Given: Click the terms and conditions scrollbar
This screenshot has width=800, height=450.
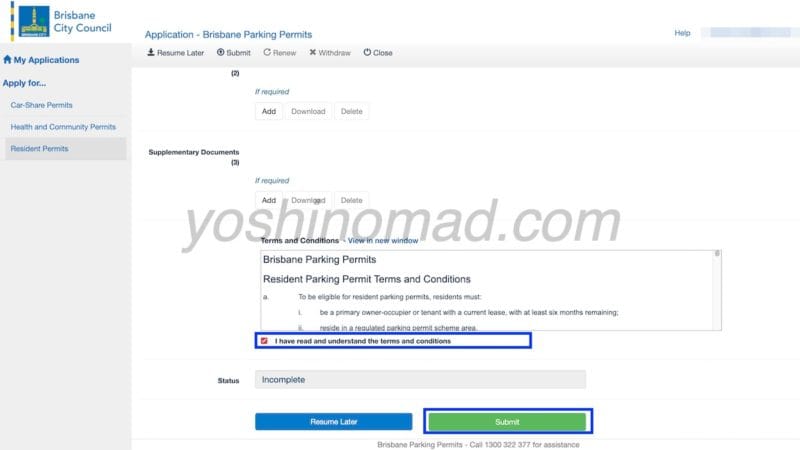Looking at the screenshot, I should click(717, 290).
